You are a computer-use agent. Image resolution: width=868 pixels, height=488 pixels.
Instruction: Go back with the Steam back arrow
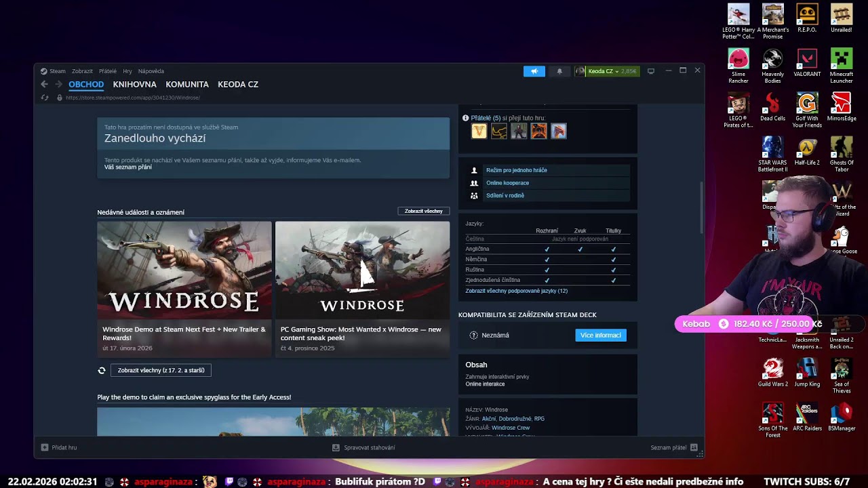coord(44,84)
